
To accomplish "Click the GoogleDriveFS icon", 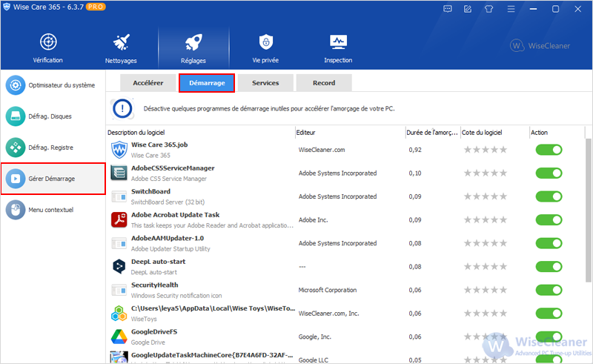I will coord(119,337).
